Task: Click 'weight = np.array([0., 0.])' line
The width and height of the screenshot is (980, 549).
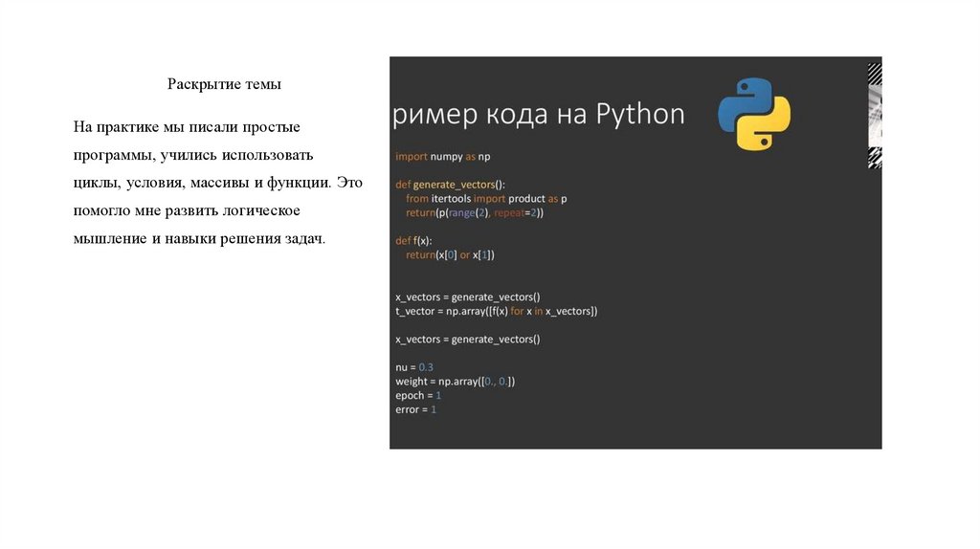Action: click(x=455, y=382)
